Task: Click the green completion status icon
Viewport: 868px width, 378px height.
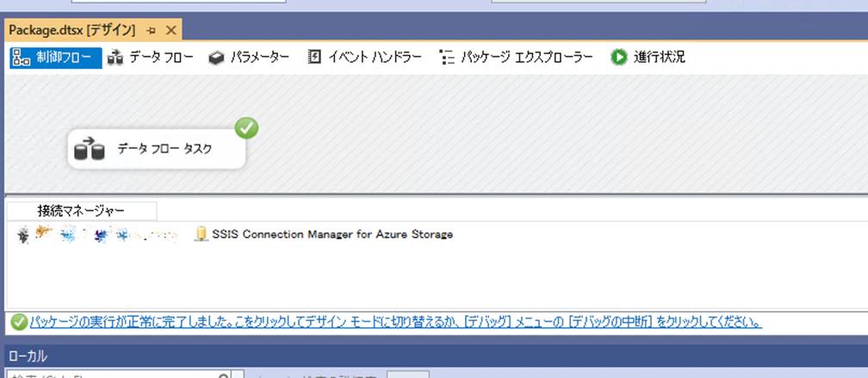Action: point(19,322)
